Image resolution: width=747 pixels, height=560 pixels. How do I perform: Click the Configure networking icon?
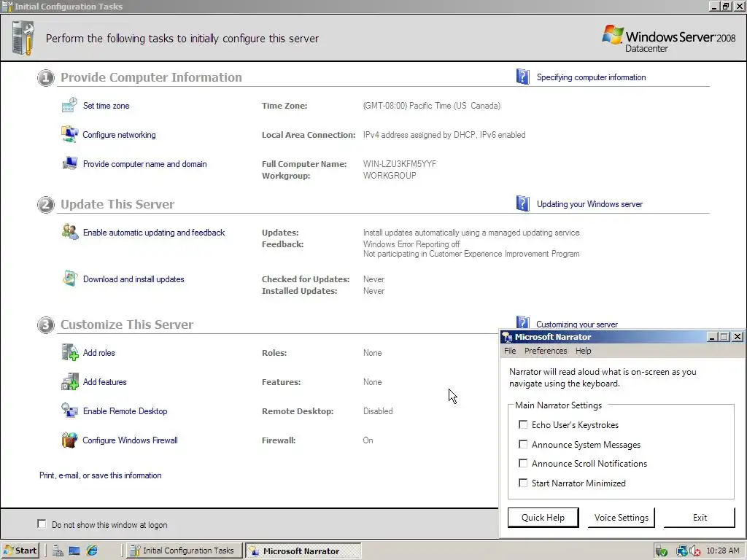(69, 134)
